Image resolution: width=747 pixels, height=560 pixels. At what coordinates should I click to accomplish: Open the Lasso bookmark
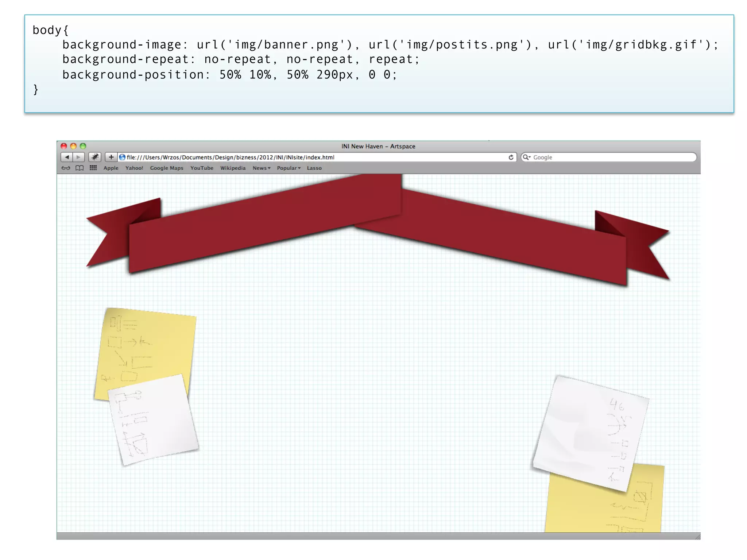(314, 168)
